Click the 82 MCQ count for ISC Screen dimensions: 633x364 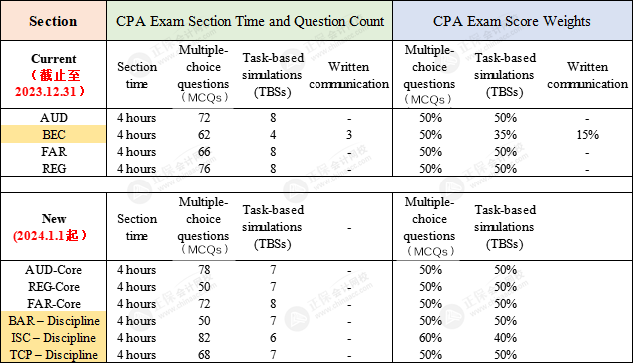coord(204,338)
